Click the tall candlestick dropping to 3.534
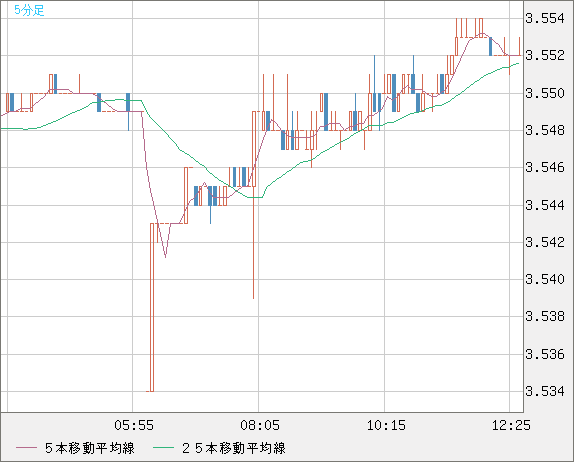The image size is (574, 462). click(152, 307)
